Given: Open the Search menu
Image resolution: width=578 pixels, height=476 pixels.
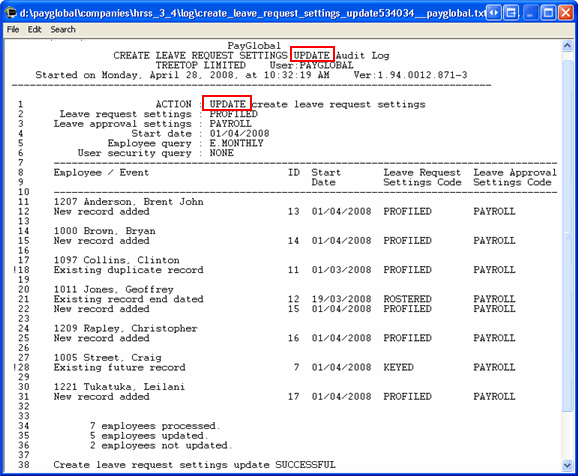Looking at the screenshot, I should pyautogui.click(x=63, y=29).
